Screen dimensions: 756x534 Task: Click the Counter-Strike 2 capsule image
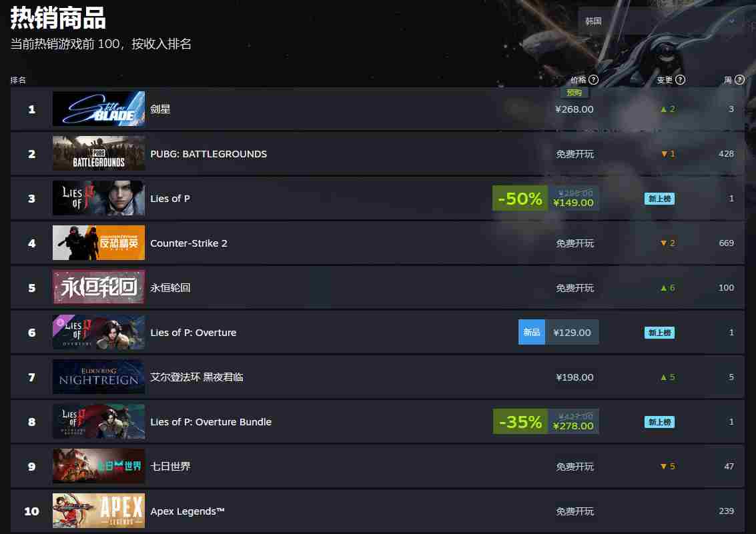pyautogui.click(x=98, y=243)
